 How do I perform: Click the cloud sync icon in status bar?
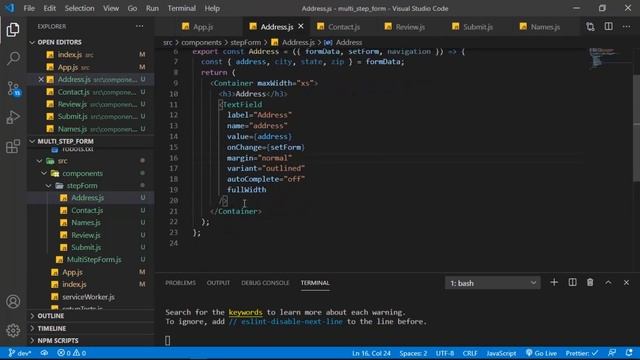pyautogui.click(x=44, y=353)
